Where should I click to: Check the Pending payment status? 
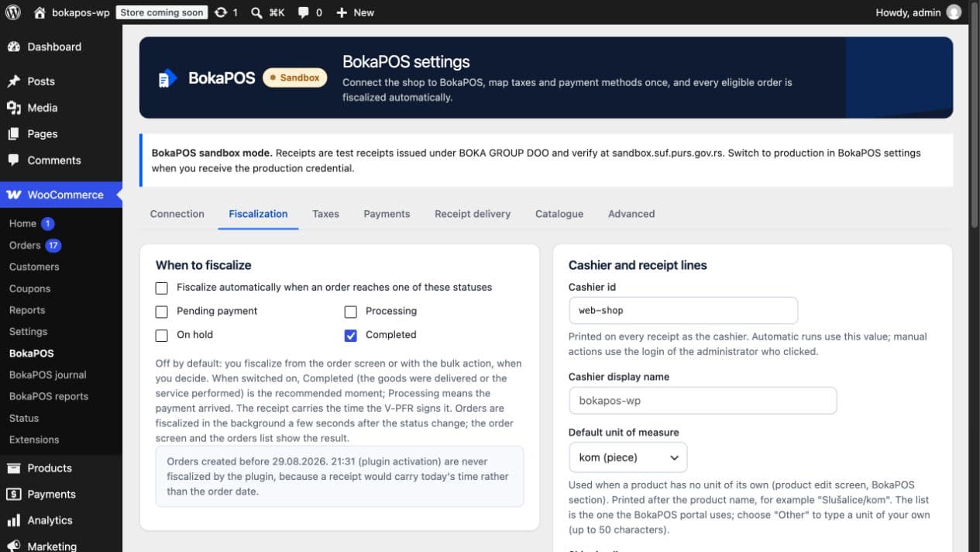162,312
